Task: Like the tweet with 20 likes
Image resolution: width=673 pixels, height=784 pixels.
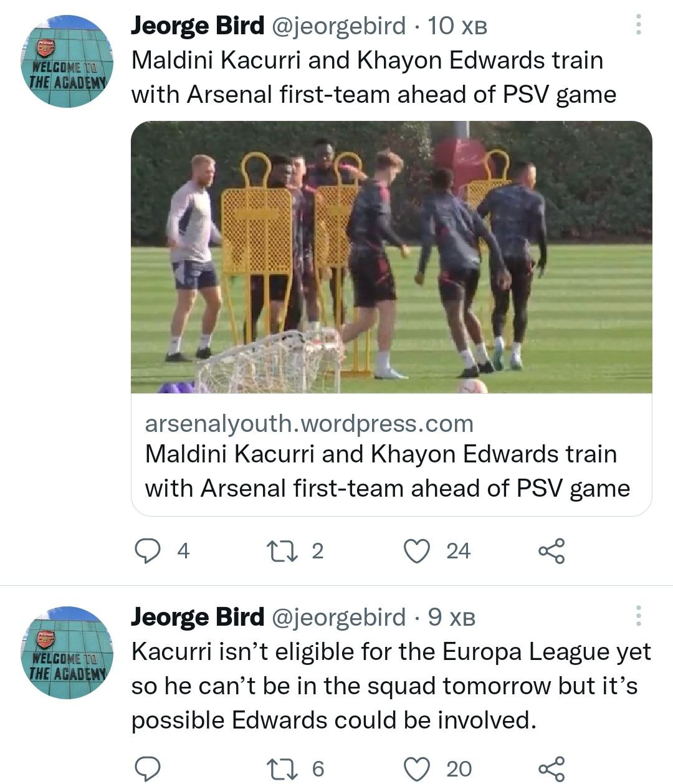Action: [x=418, y=769]
